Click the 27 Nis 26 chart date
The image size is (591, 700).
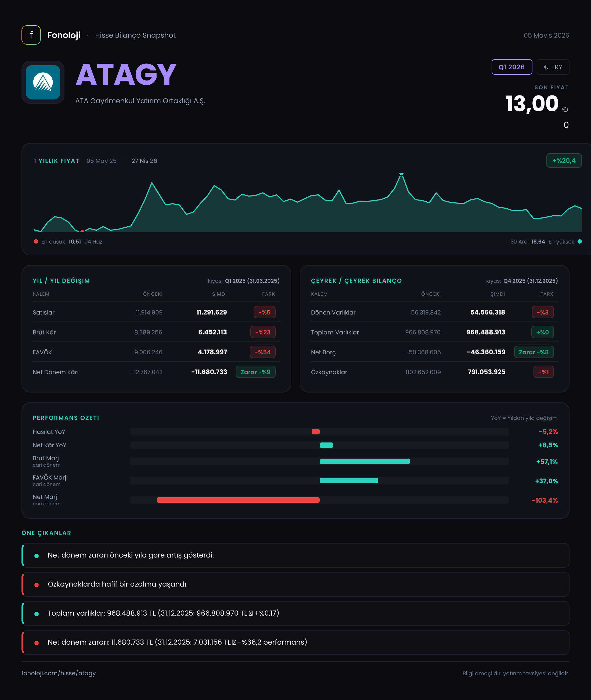(145, 160)
